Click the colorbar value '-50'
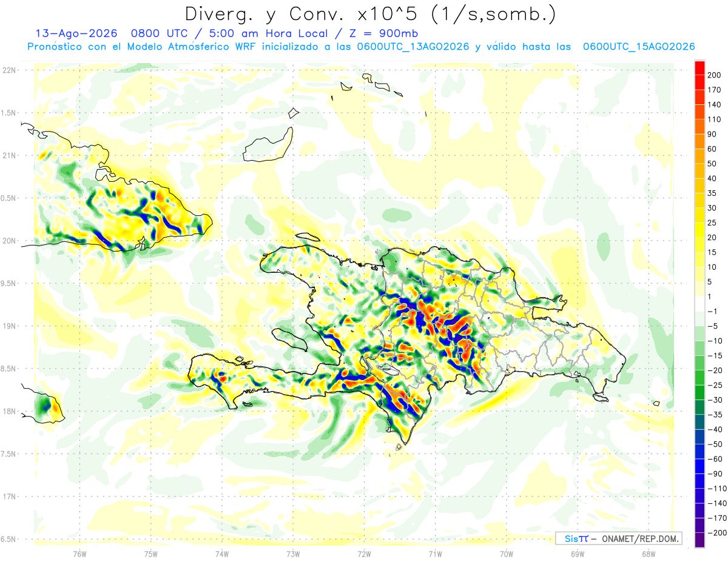Screen dimensions: 728x562 point(714,444)
